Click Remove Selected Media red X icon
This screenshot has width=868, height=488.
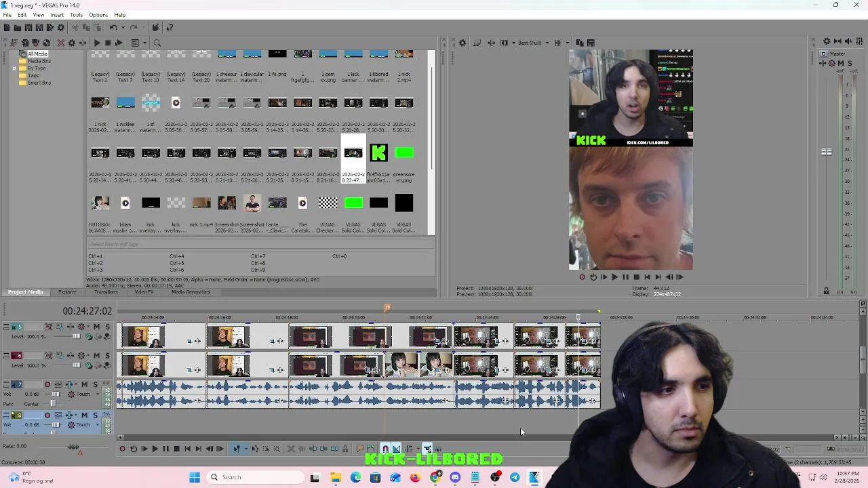(61, 43)
